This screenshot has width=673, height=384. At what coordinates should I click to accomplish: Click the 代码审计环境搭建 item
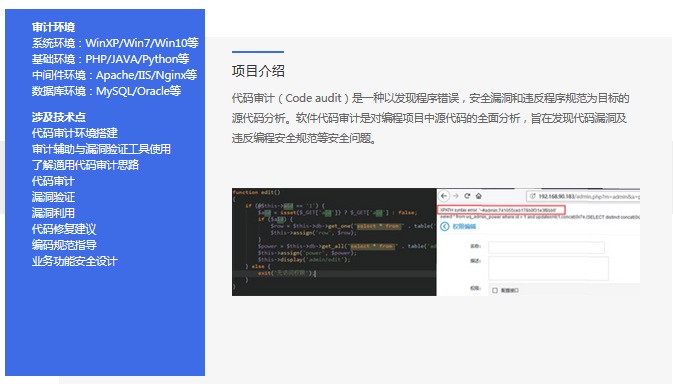tap(75, 133)
